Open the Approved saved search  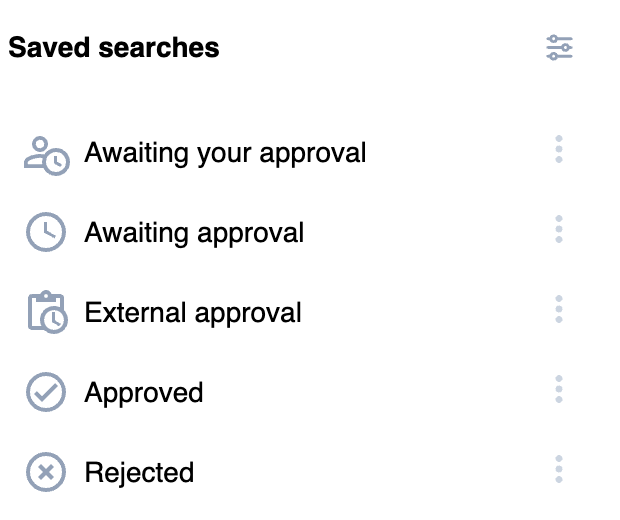click(x=144, y=393)
